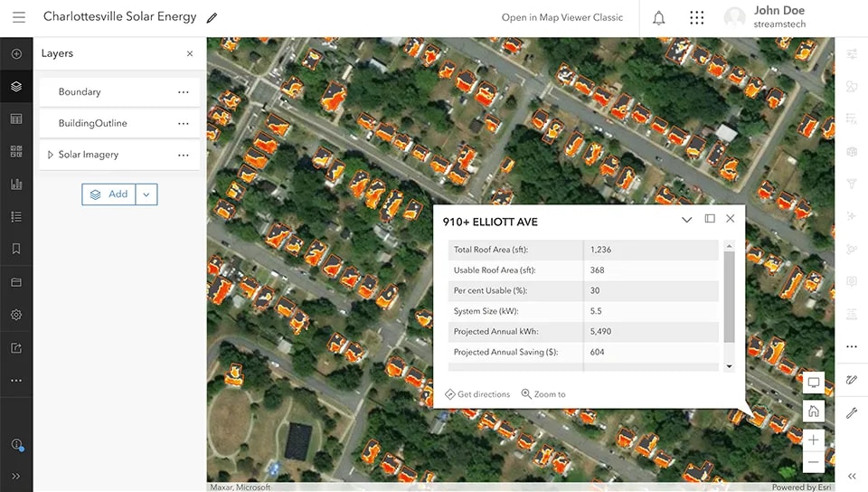Open the Bookmarks icon
This screenshot has height=492, width=868.
point(16,249)
